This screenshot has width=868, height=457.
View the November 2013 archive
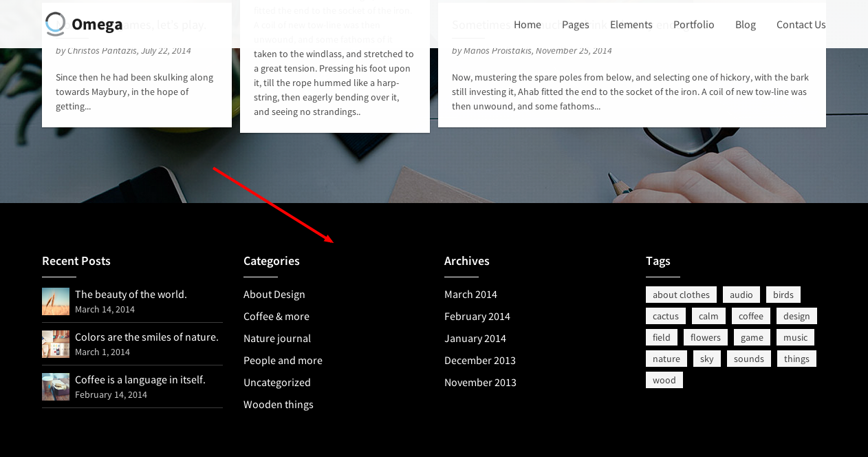point(480,383)
